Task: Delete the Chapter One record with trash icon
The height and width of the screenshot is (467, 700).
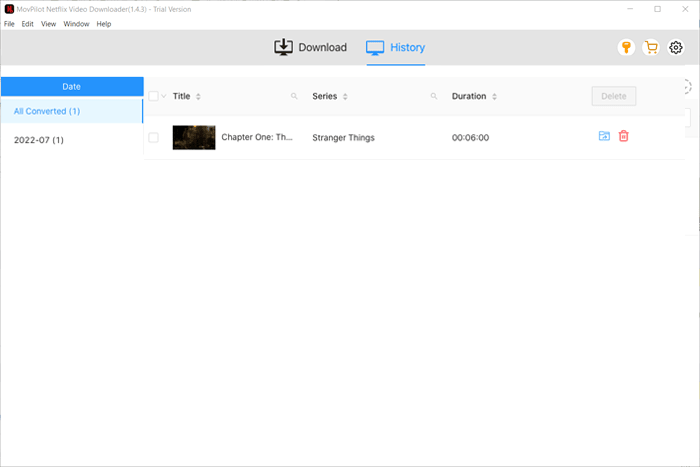Action: [624, 136]
